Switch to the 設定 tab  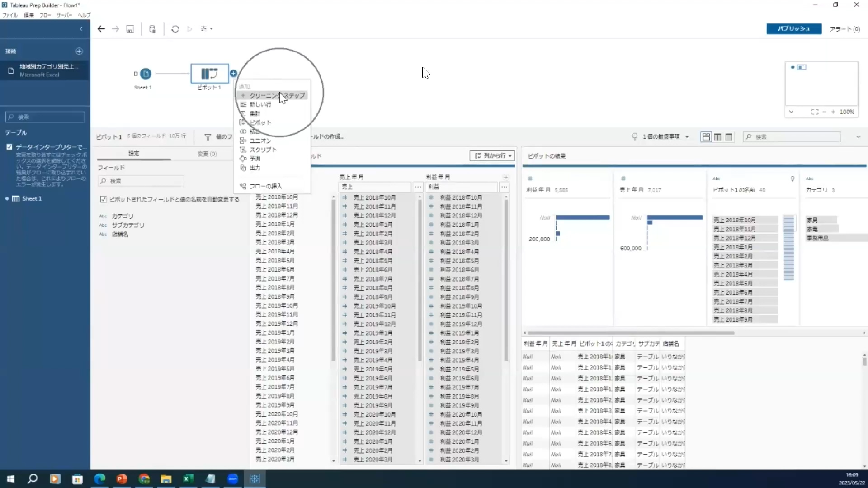[134, 154]
